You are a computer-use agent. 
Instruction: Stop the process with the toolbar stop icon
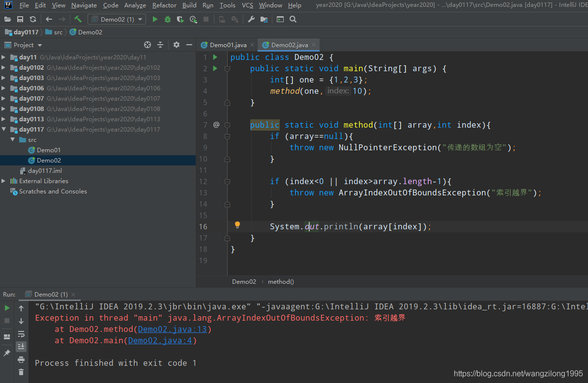tap(206, 19)
